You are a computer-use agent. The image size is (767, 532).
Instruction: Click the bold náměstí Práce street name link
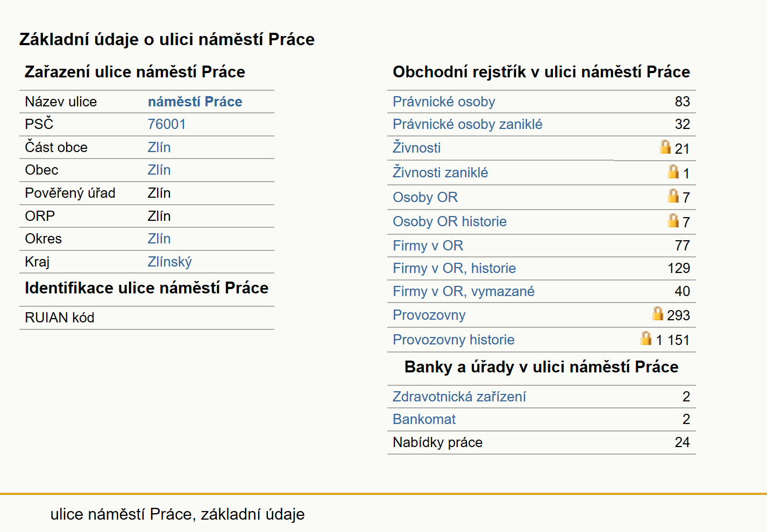(195, 102)
